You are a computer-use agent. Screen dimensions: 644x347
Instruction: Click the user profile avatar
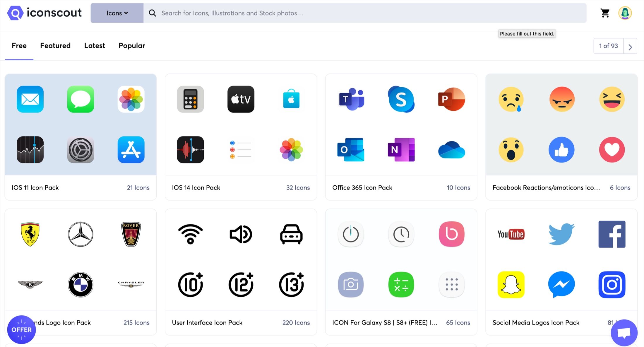pyautogui.click(x=625, y=13)
